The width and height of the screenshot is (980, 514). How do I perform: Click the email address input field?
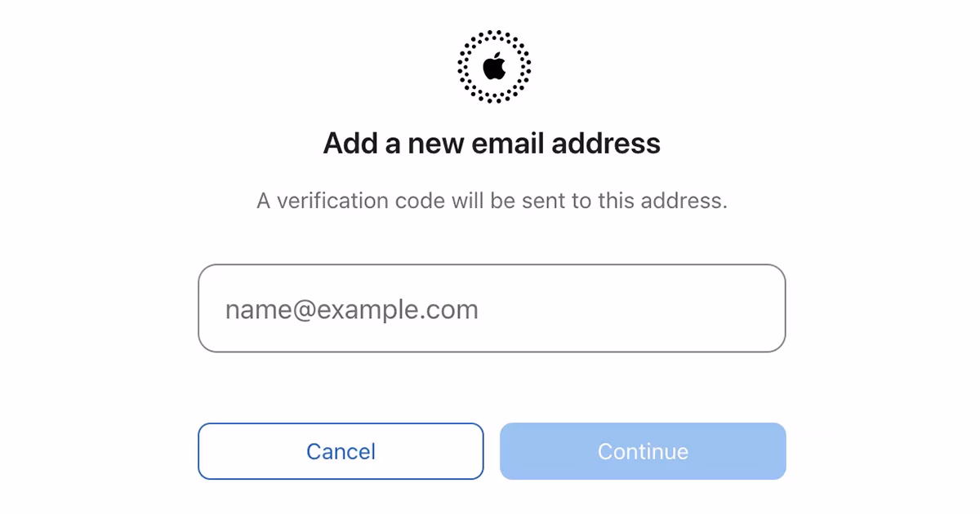[x=491, y=308]
